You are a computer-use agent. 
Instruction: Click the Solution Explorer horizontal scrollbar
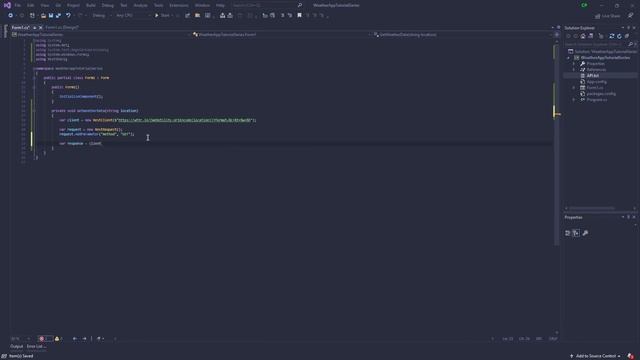pyautogui.click(x=592, y=209)
